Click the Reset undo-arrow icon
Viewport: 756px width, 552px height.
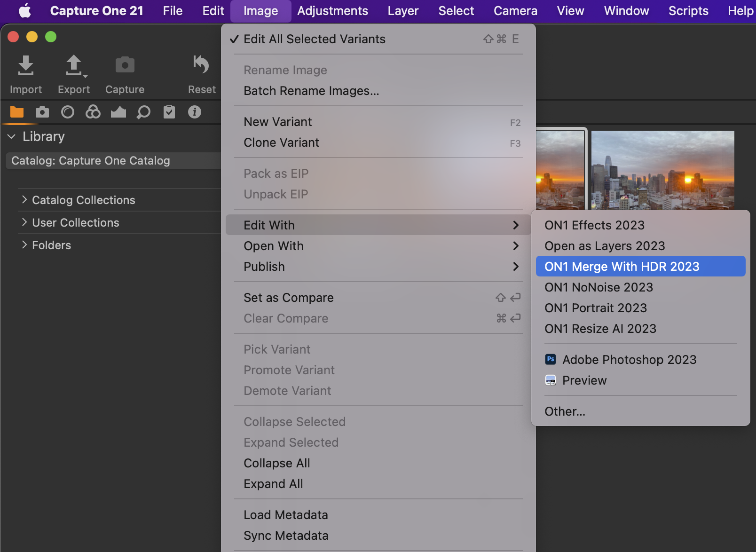201,66
